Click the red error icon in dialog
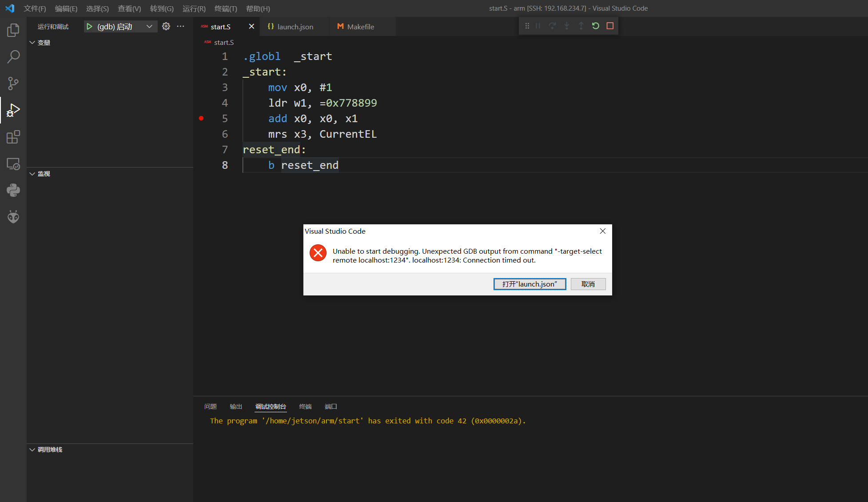 tap(318, 253)
